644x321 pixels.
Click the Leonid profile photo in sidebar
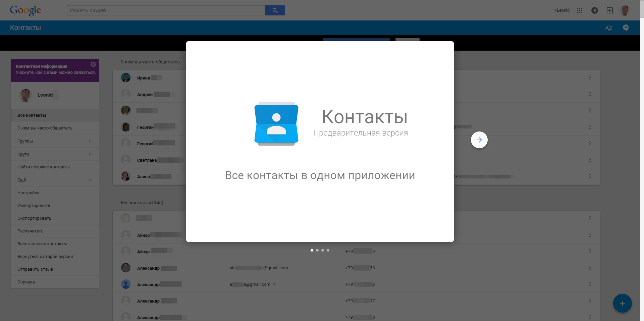click(25, 95)
